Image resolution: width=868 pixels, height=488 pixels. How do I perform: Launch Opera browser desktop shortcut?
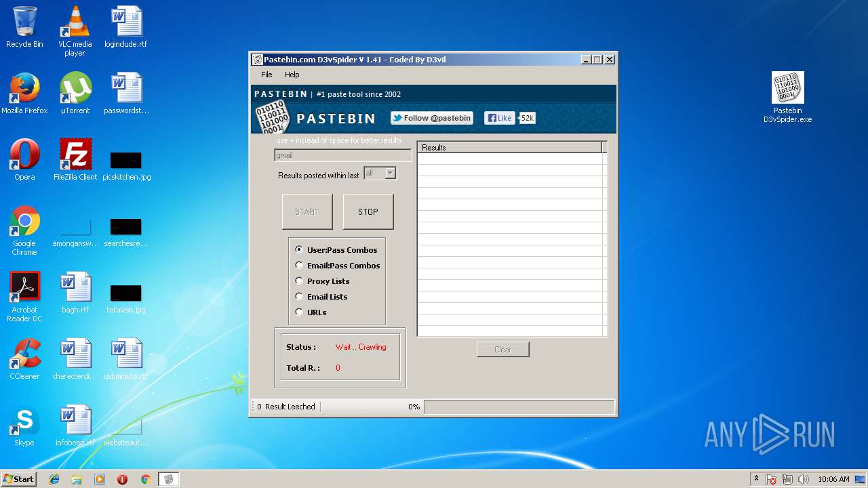pos(24,160)
